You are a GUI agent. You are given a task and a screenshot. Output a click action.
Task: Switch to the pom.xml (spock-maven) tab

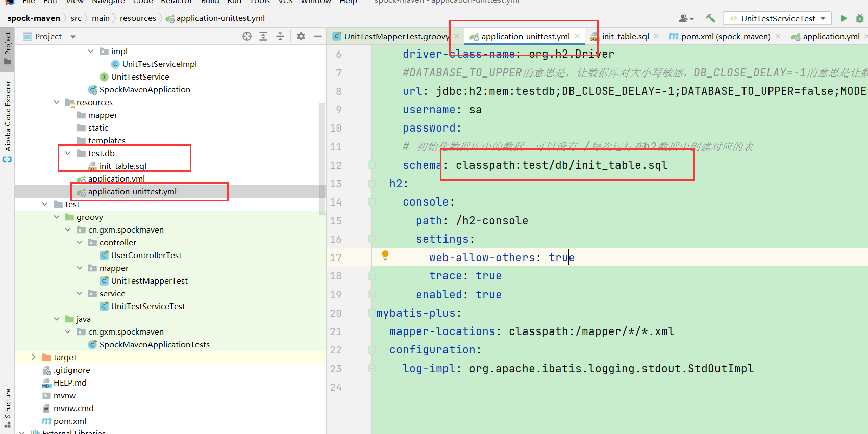pyautogui.click(x=720, y=36)
